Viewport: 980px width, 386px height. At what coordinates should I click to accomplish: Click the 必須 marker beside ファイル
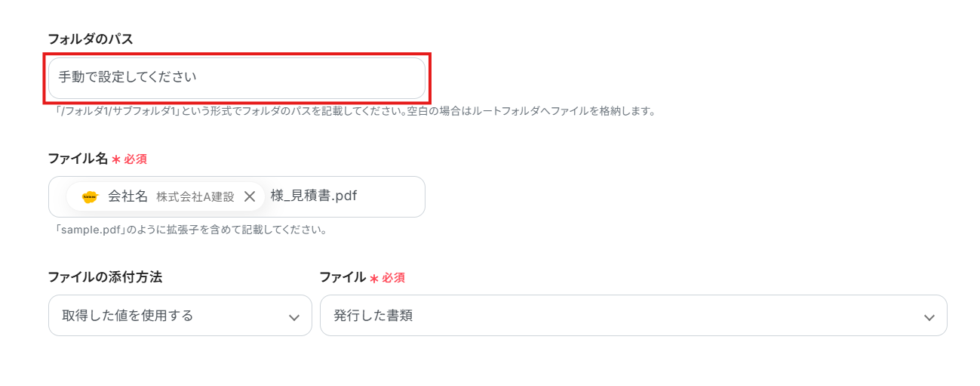click(393, 278)
